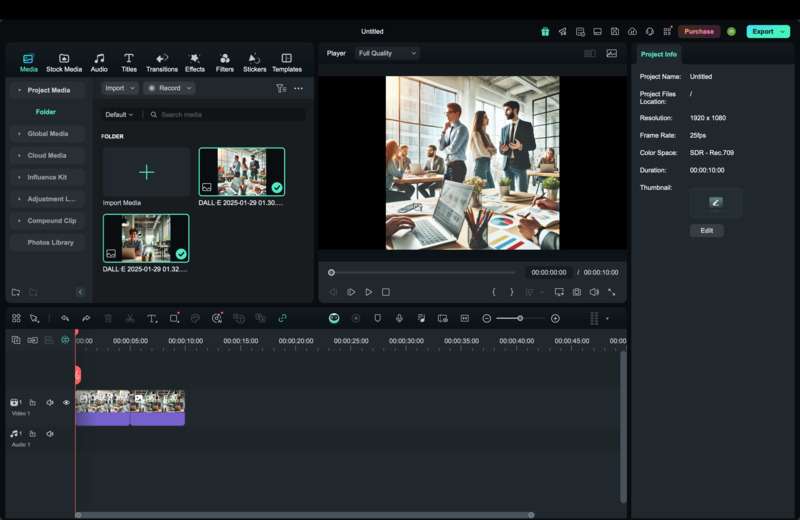Click the Undo arrow in timeline toolbar

coord(65,318)
